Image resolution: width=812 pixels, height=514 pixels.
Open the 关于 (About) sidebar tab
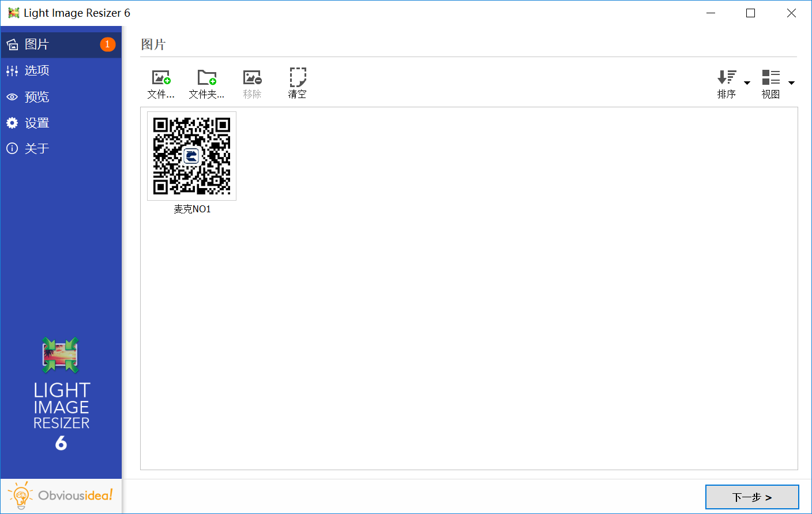pyautogui.click(x=61, y=149)
